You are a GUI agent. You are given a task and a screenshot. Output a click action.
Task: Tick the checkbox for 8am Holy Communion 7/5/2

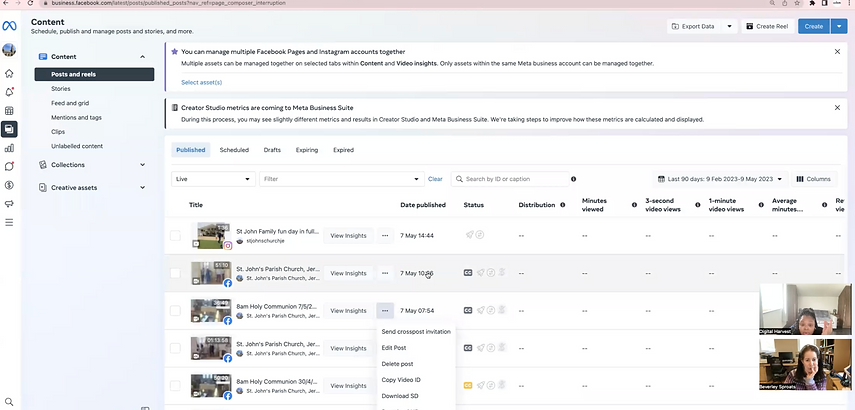pyautogui.click(x=175, y=311)
